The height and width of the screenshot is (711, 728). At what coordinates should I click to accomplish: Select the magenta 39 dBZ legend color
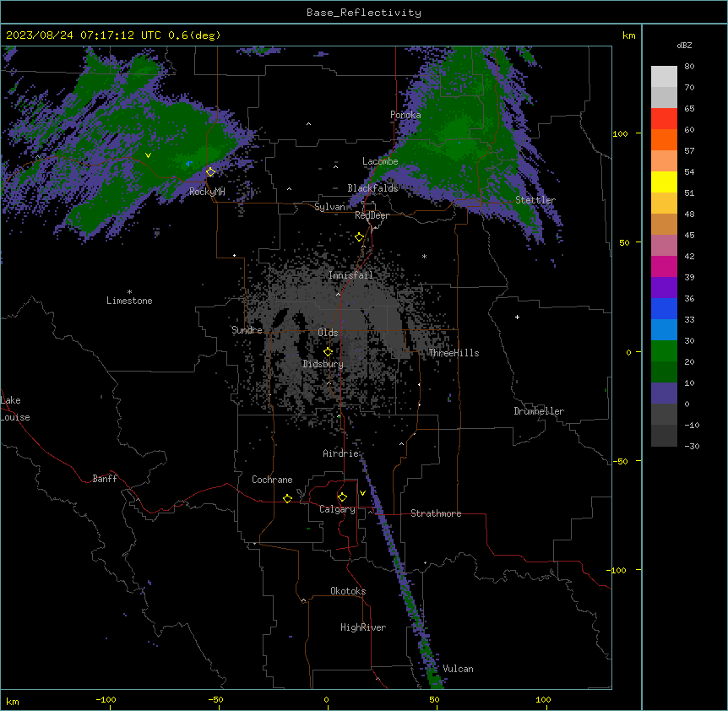coord(664,266)
